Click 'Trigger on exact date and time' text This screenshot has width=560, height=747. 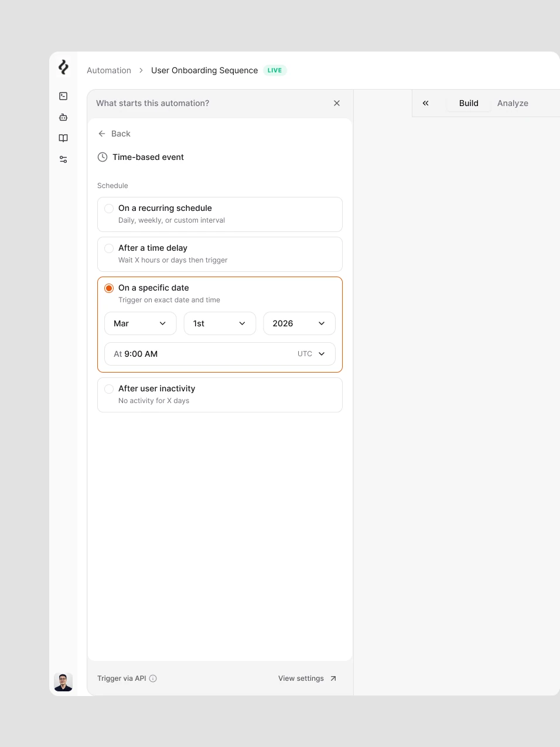coord(169,300)
